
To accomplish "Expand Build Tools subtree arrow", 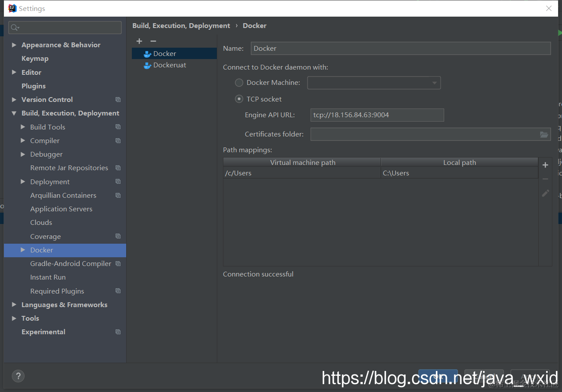I will 23,127.
